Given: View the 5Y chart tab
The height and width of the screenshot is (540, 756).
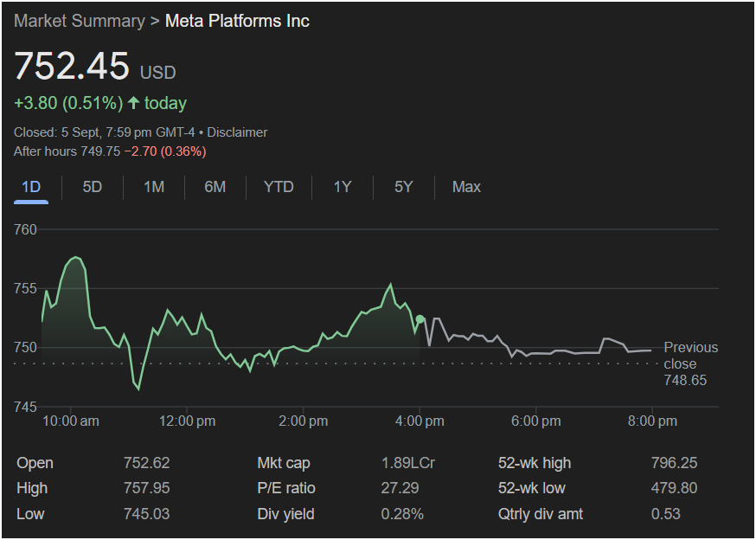Looking at the screenshot, I should (404, 187).
